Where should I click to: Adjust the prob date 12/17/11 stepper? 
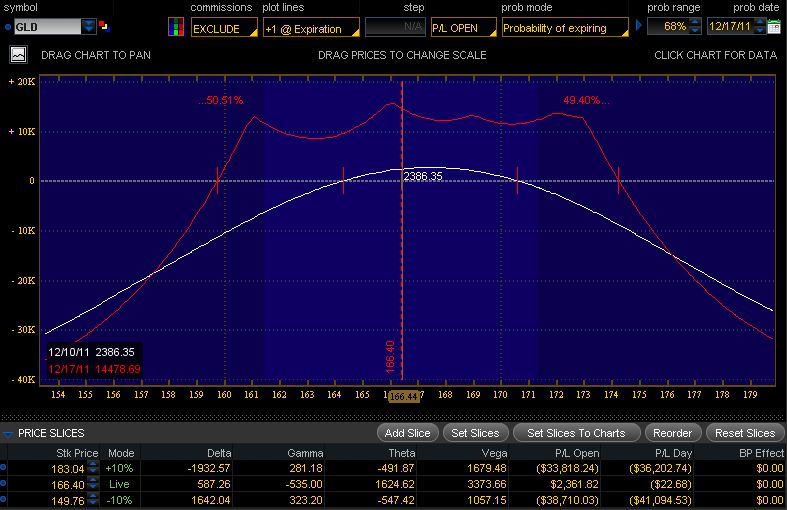pos(759,26)
